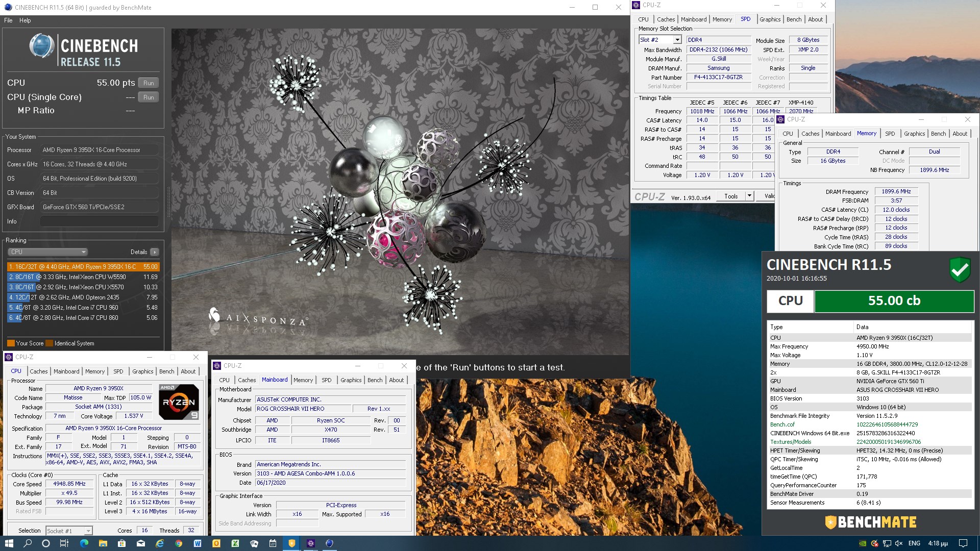Open the Cinebench Help menu
This screenshot has height=551, width=980.
pos(25,20)
